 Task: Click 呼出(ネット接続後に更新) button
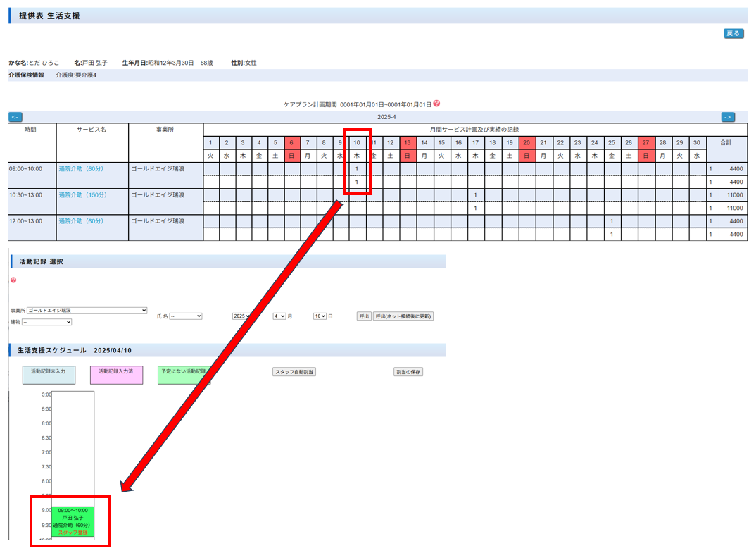coord(403,316)
